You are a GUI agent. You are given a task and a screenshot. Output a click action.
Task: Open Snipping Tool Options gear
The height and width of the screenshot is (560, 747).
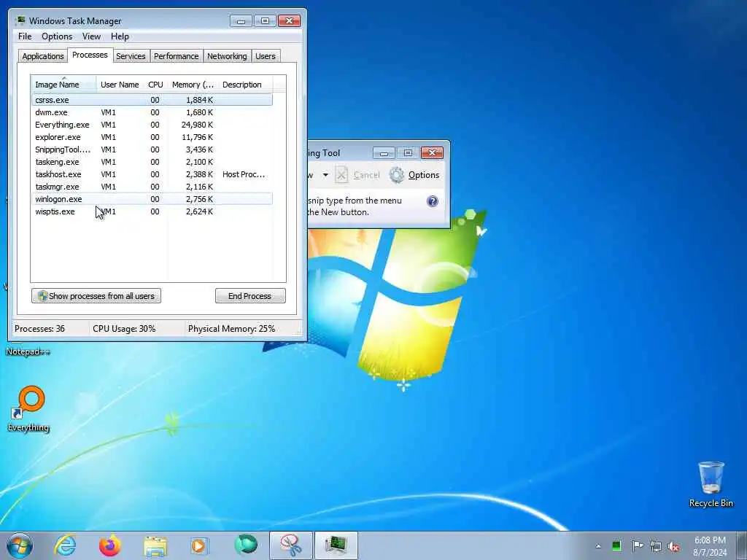click(414, 175)
